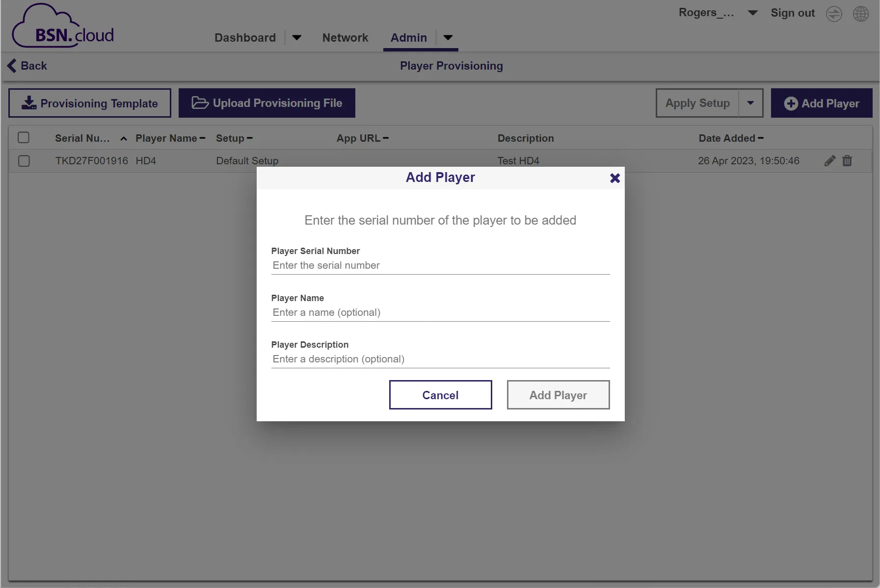Viewport: 880px width, 588px height.
Task: Close the Add Player dialog with the X
Action: click(614, 178)
